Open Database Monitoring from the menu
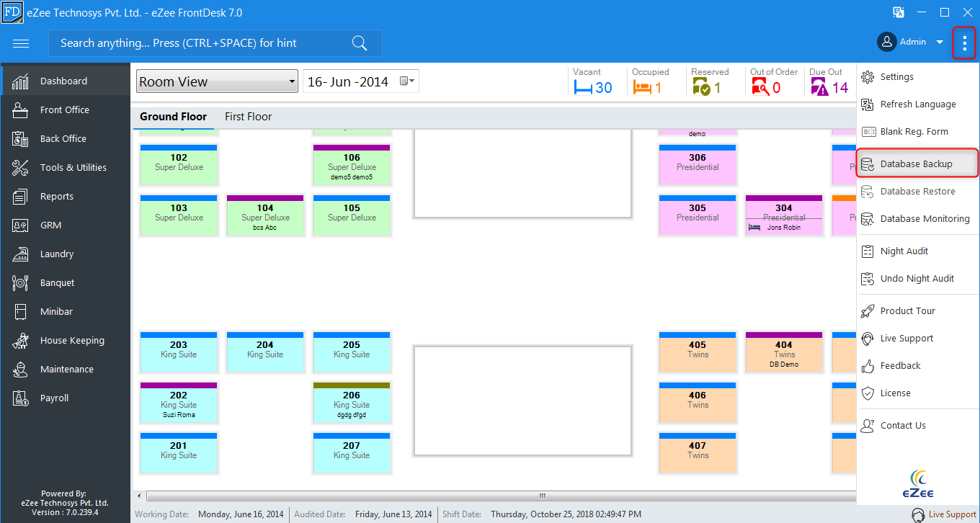This screenshot has height=523, width=980. click(917, 219)
